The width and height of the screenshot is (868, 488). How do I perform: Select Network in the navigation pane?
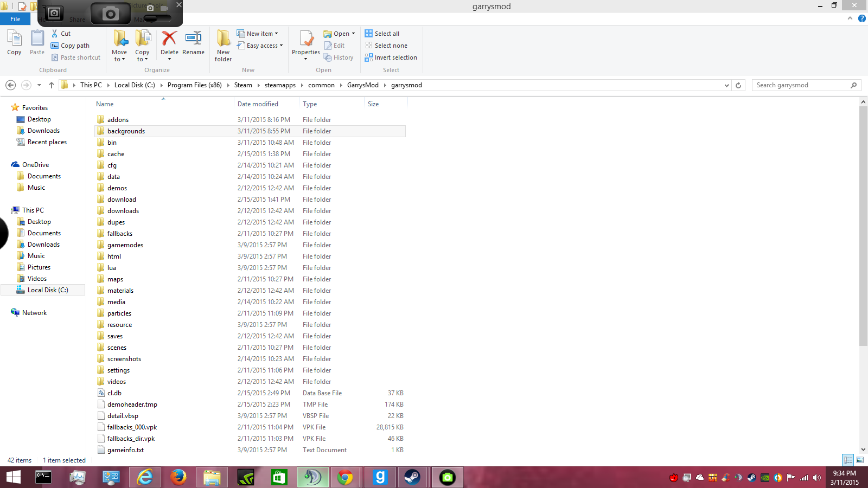coord(34,313)
